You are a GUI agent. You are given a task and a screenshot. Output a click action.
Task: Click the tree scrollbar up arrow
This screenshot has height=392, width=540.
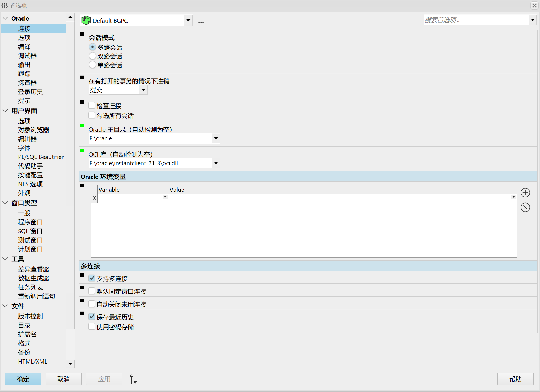pos(70,17)
